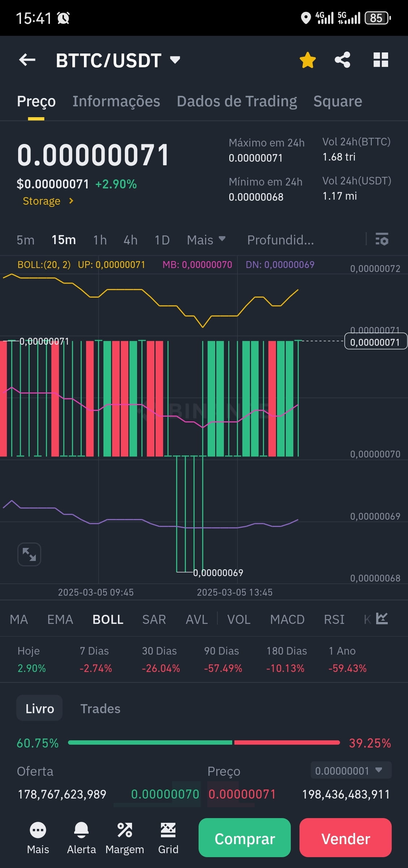The height and width of the screenshot is (868, 408).
Task: Enable the SAR indicator
Action: click(x=154, y=619)
